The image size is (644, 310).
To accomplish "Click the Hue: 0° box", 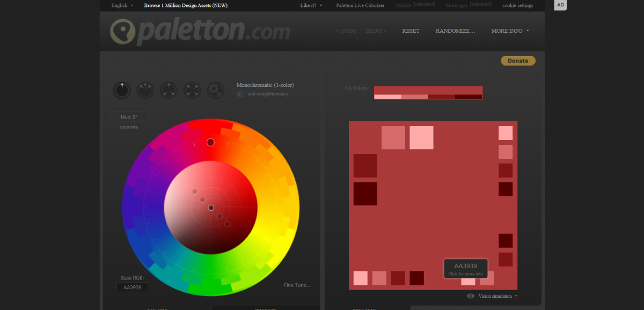I will point(129,116).
